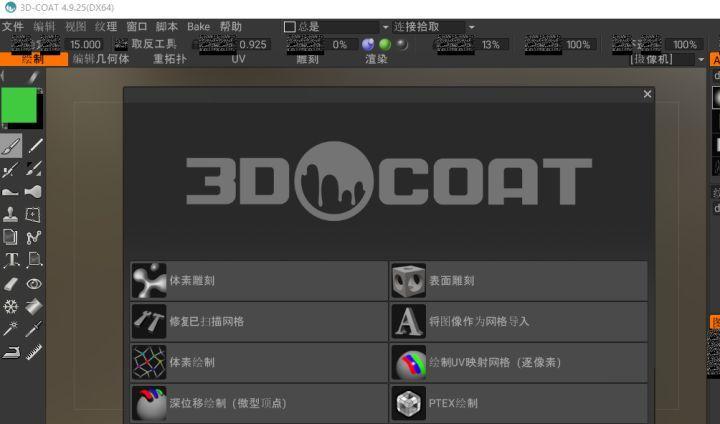Click the green sphere shading icon
720x424 pixels.
pos(385,44)
